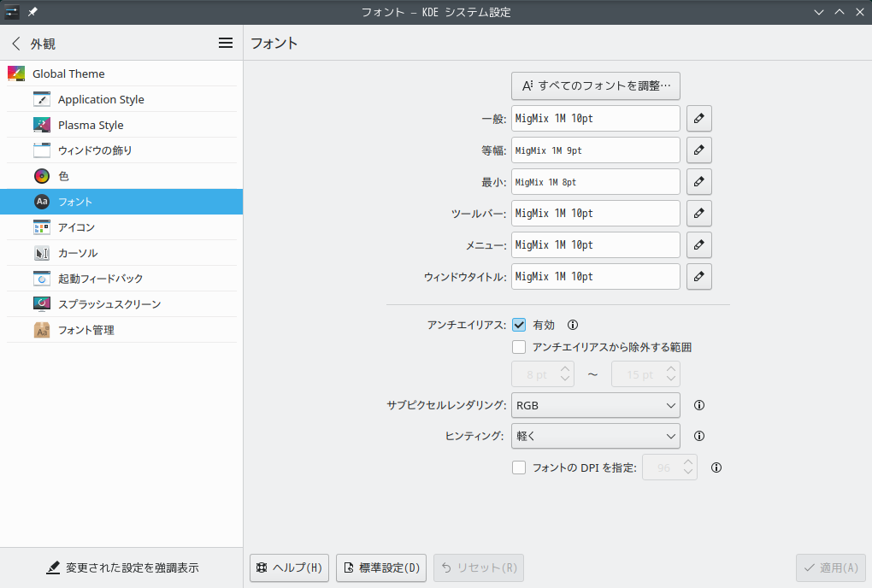This screenshot has height=588, width=872.
Task: Enable the フォントの DPI を指定 checkbox
Action: click(x=519, y=468)
